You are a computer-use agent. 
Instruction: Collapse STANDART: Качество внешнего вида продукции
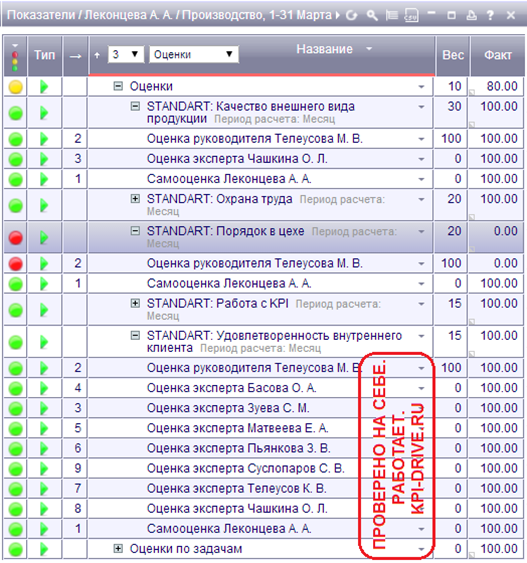point(135,106)
